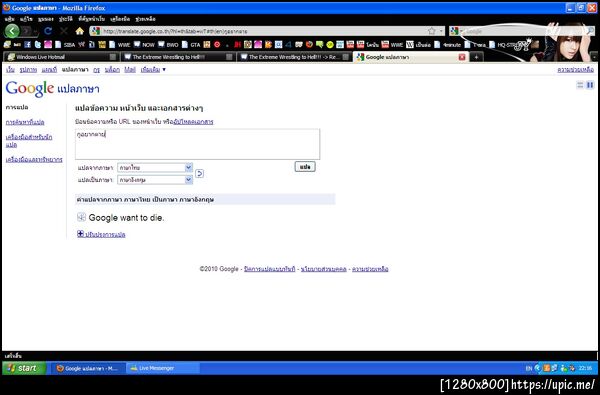Click the Maps link in Google top bar

click(x=49, y=70)
